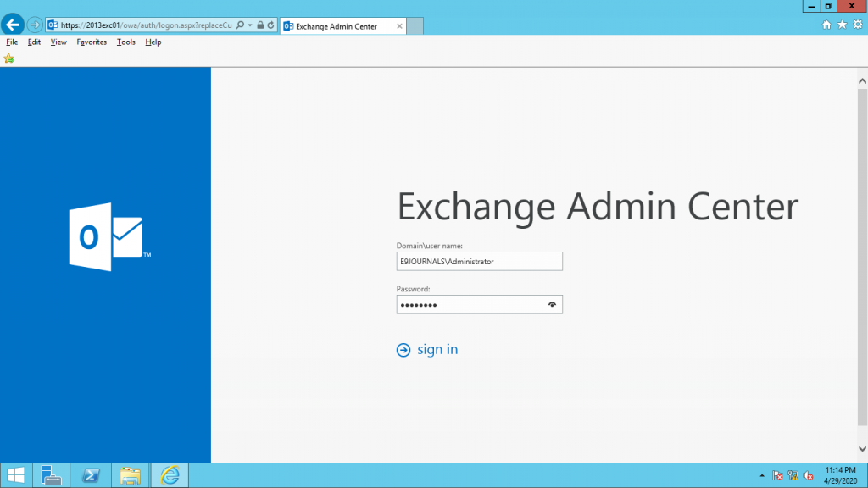Open the Help menu
The height and width of the screenshot is (488, 868).
(x=153, y=42)
